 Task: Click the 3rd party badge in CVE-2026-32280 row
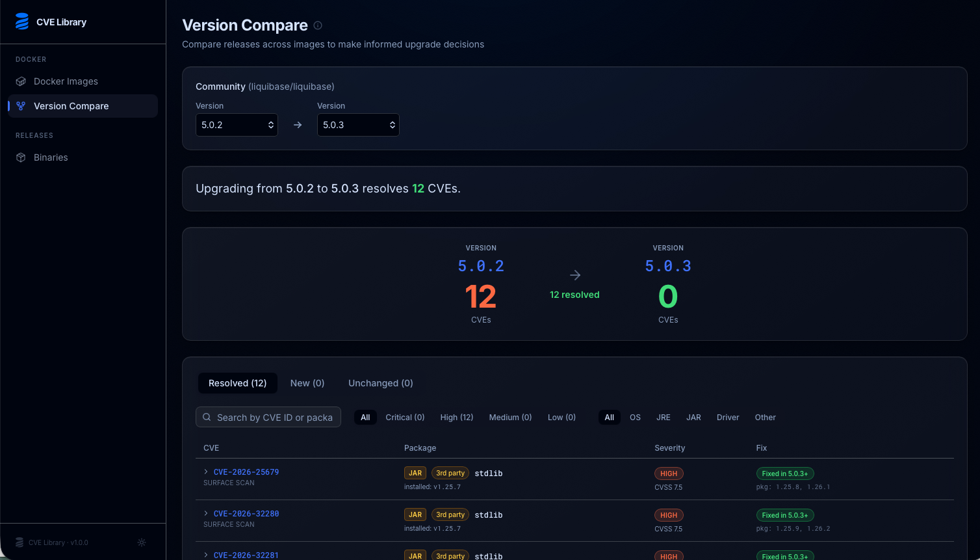point(450,515)
